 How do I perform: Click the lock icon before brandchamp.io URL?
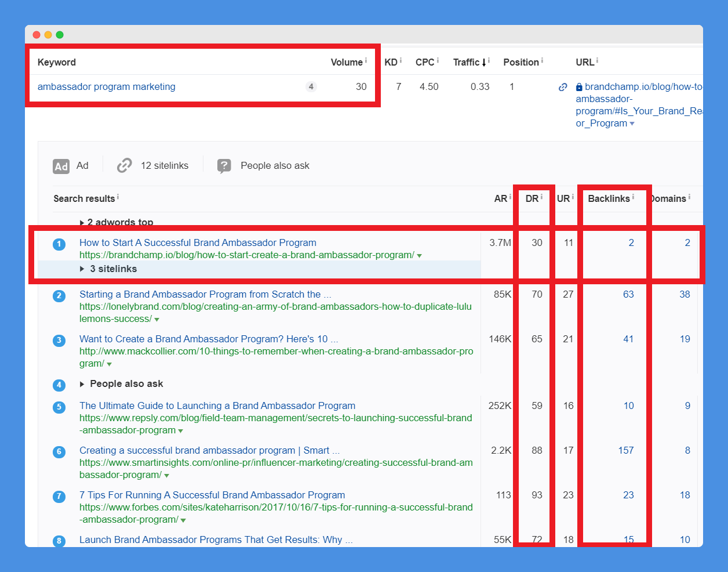coord(579,87)
